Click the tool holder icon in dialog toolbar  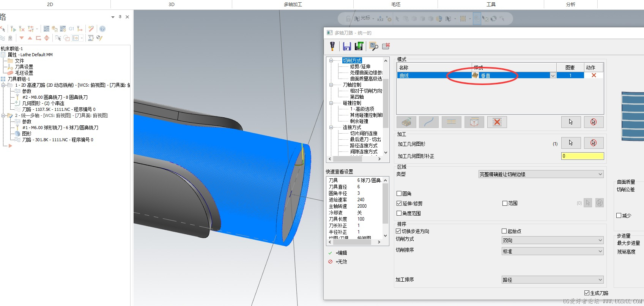[x=332, y=46]
